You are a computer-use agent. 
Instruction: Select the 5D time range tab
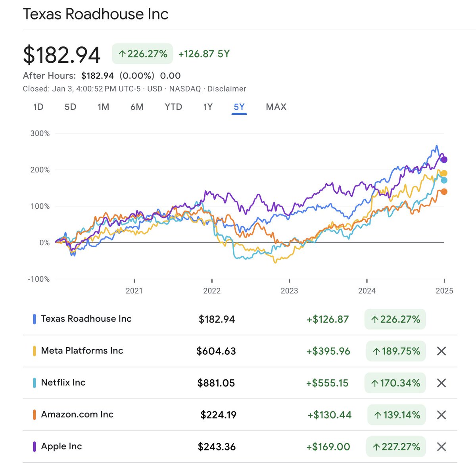click(x=71, y=107)
